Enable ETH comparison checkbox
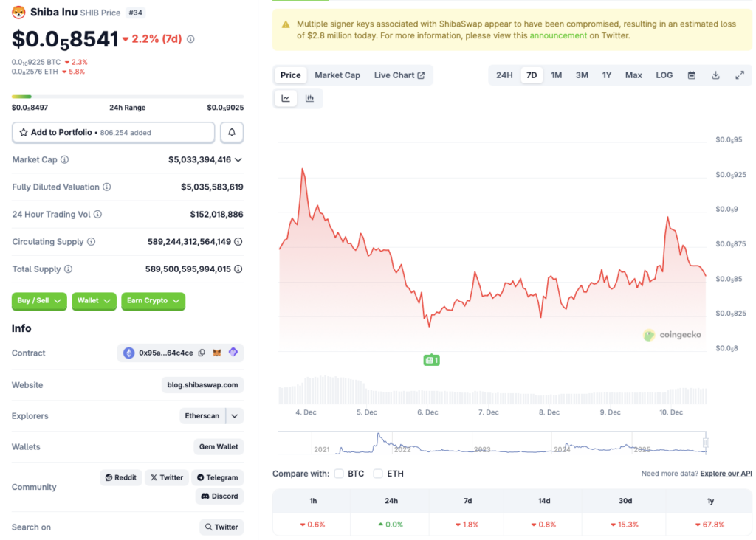Image resolution: width=756 pixels, height=540 pixels. 378,474
